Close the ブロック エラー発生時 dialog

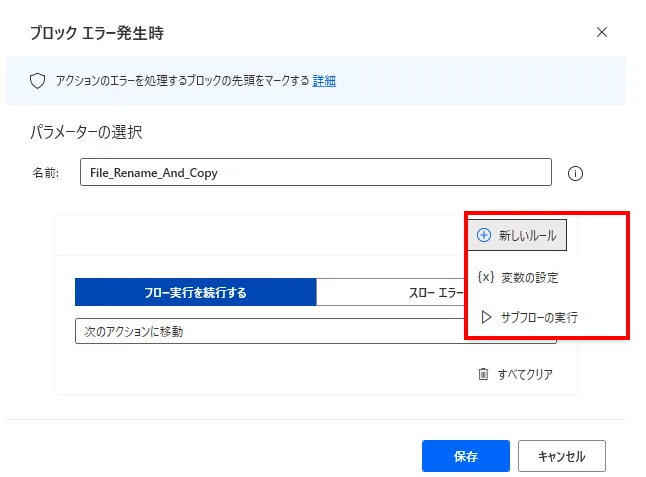(x=602, y=32)
